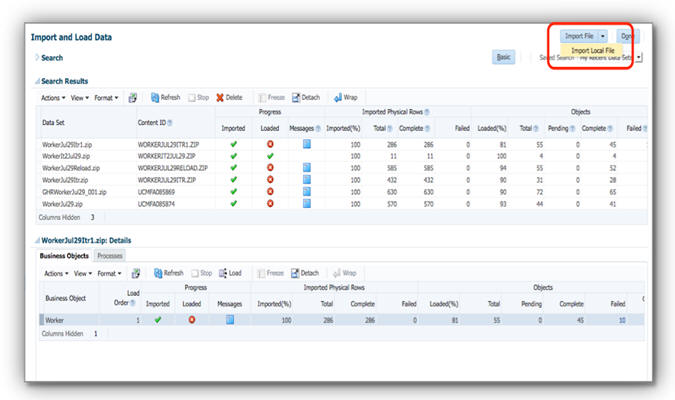Click Columns Hidden 3 in Search Results
This screenshot has height=400, width=675.
(x=67, y=217)
